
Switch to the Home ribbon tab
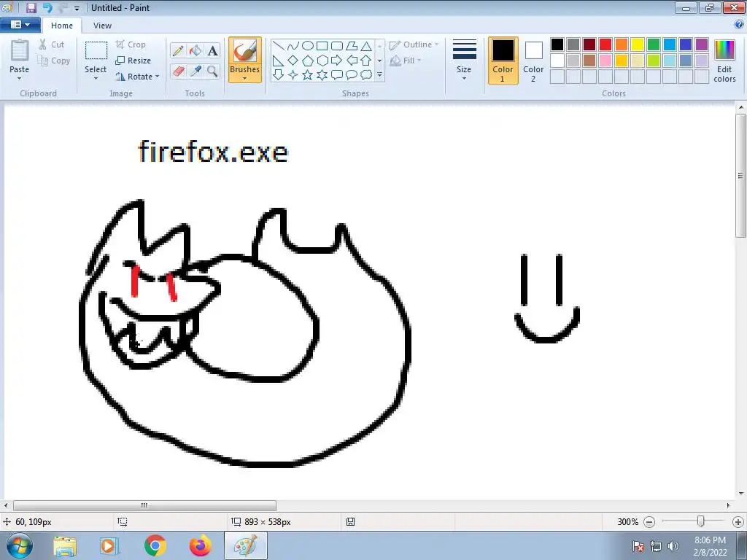coord(62,26)
